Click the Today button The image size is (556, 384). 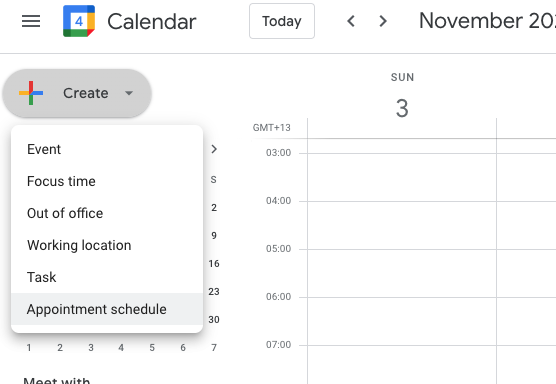coord(282,21)
